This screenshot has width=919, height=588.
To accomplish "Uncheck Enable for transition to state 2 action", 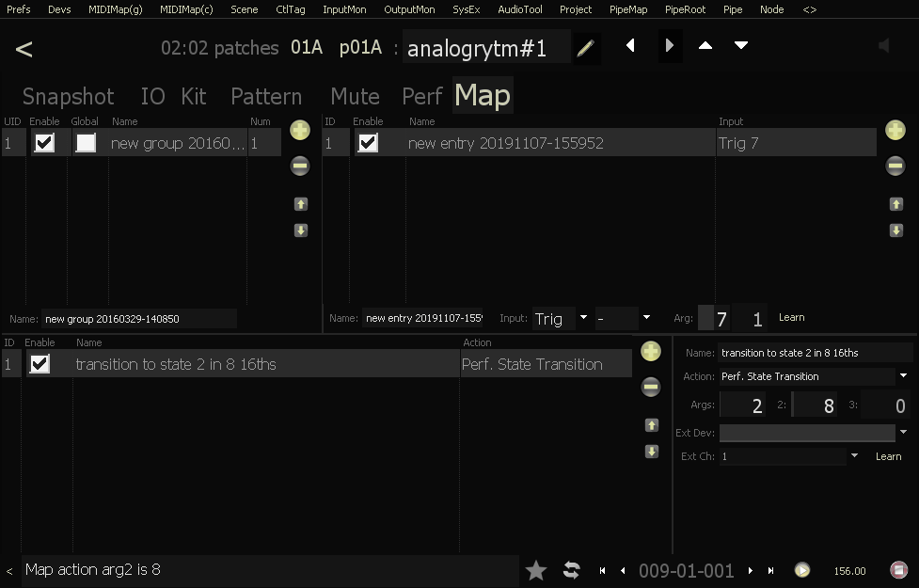I will [40, 364].
